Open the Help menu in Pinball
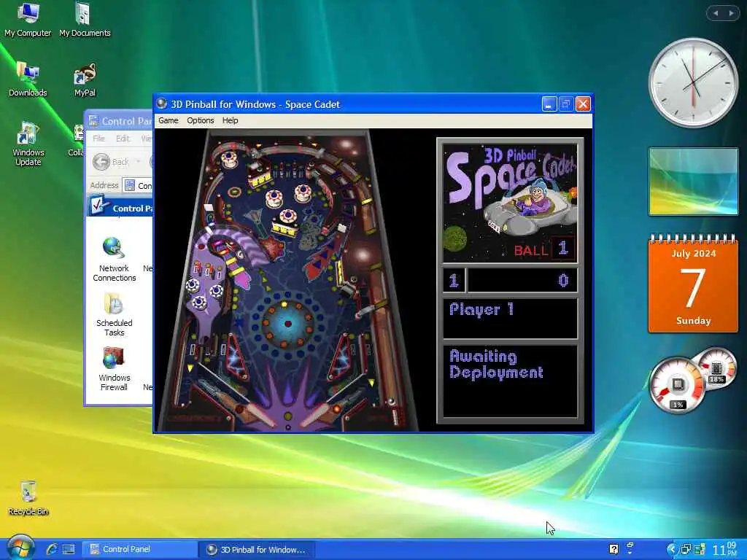Viewport: 747px width, 560px height. click(x=230, y=120)
